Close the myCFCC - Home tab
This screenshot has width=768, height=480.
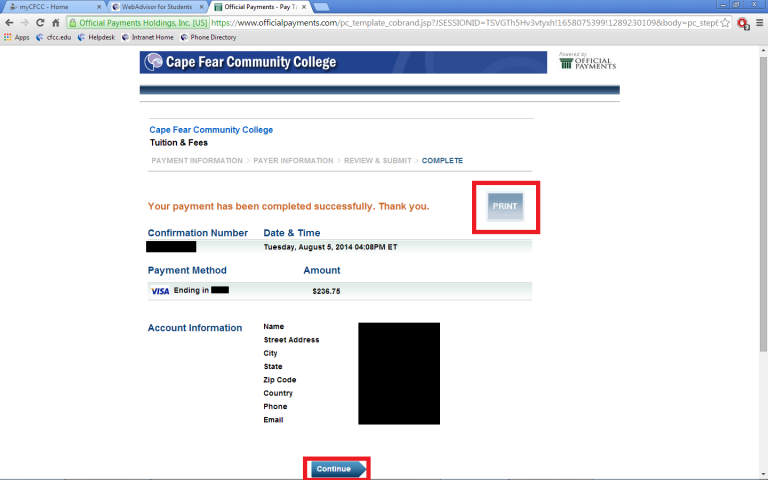tap(99, 7)
